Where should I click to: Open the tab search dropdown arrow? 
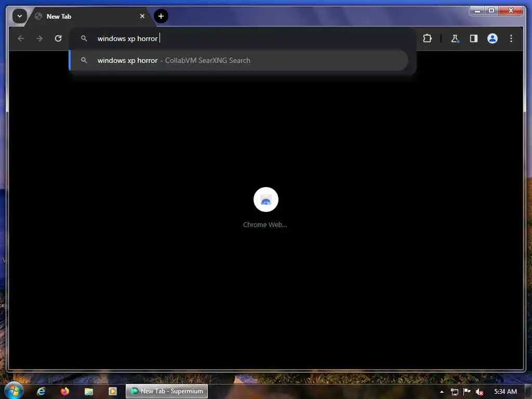(20, 16)
